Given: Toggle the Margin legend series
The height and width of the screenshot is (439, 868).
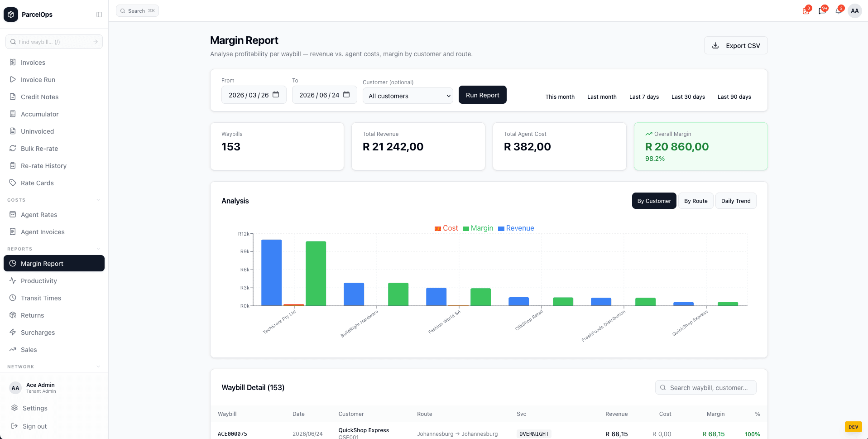Looking at the screenshot, I should 478,228.
